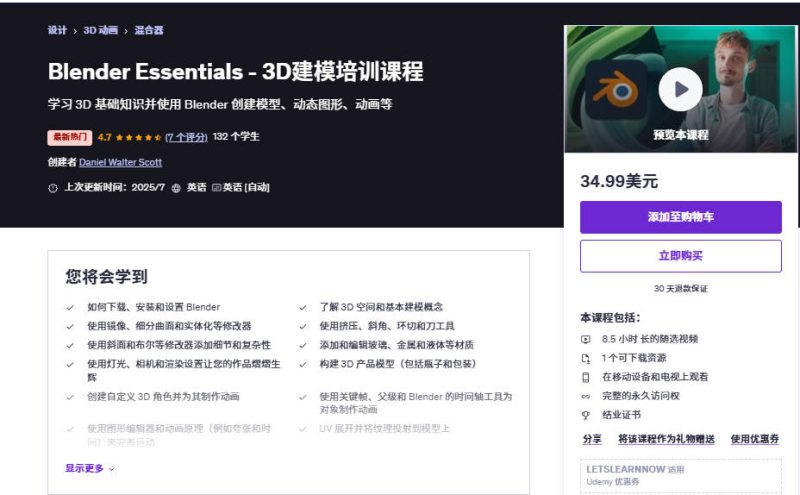This screenshot has width=800, height=495.
Task: Click the trophy certificate icon
Action: pyautogui.click(x=586, y=415)
